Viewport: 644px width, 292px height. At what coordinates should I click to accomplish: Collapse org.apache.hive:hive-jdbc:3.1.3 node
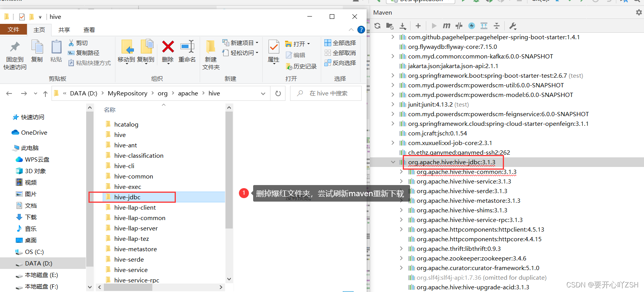point(393,162)
